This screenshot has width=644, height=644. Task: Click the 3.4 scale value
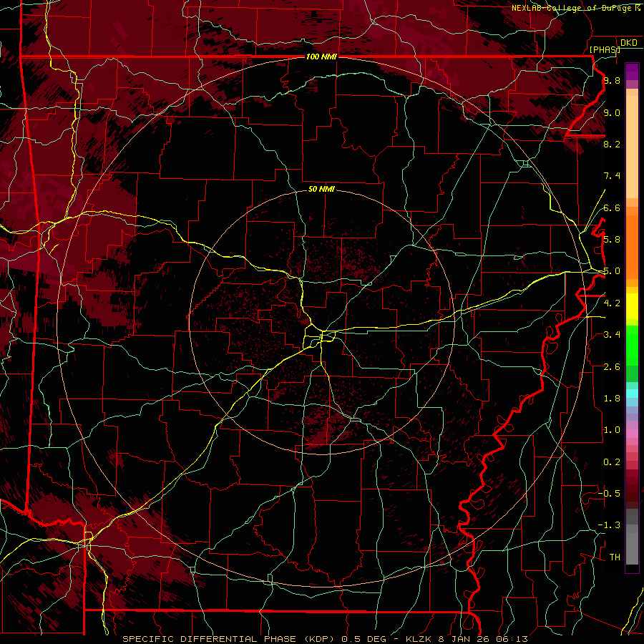(x=612, y=335)
